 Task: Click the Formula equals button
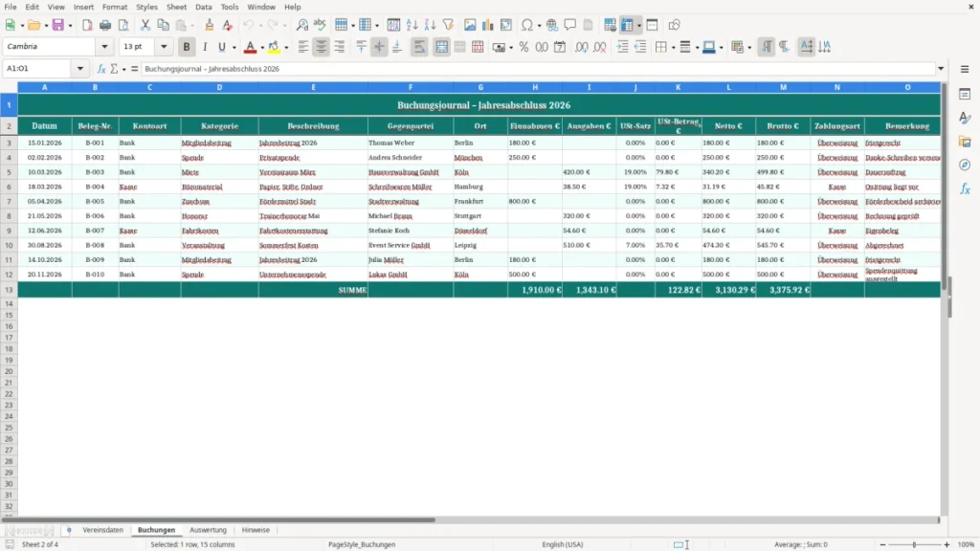coord(134,69)
